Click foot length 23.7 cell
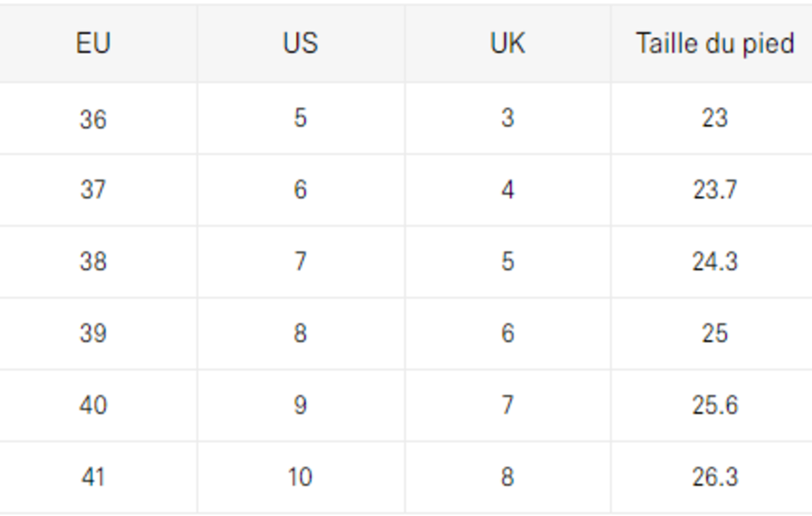This screenshot has width=812, height=516. 715,190
